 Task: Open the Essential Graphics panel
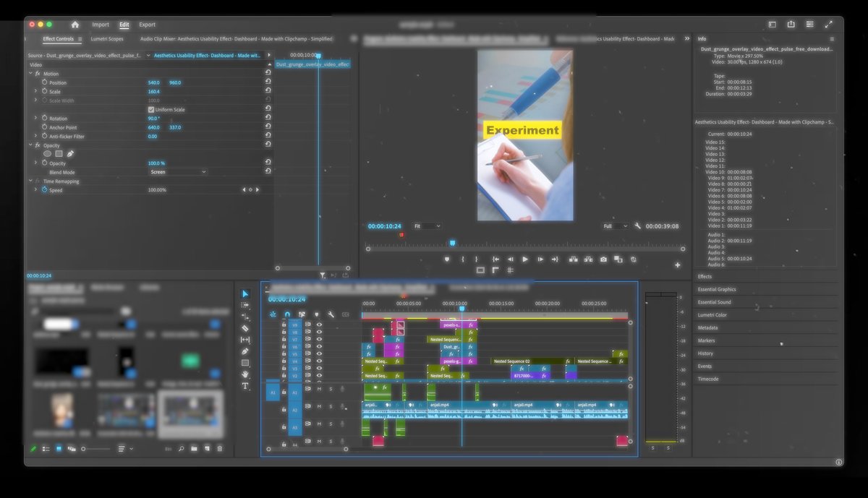click(717, 289)
